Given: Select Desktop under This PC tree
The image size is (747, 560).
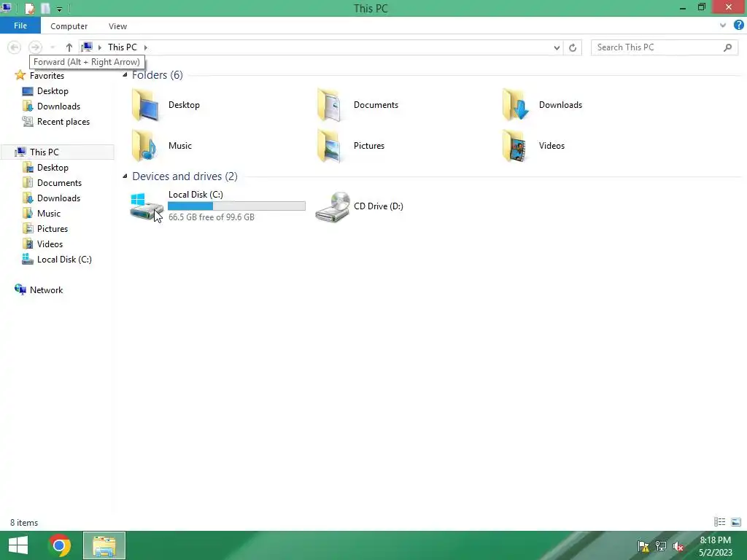Looking at the screenshot, I should click(x=53, y=168).
